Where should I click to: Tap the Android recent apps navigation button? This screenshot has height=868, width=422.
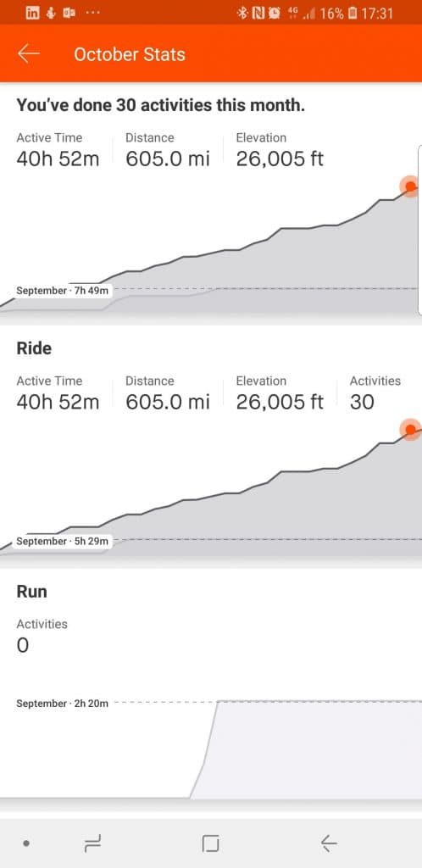pos(92,843)
